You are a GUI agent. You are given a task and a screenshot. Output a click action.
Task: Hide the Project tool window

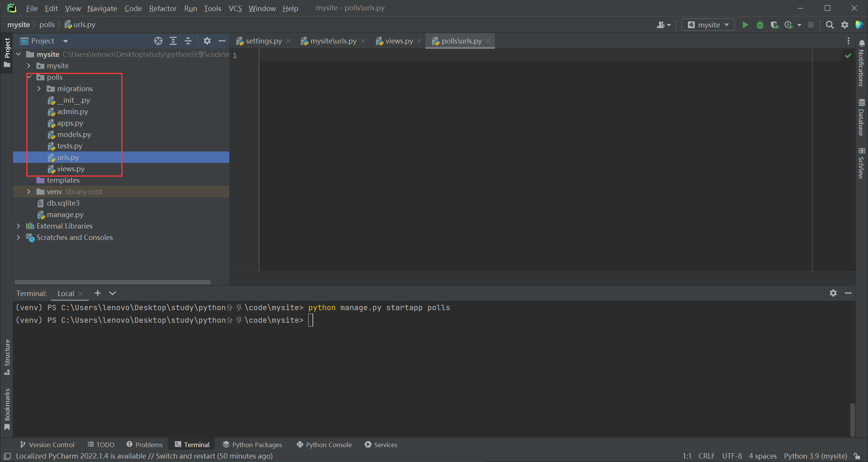(222, 41)
